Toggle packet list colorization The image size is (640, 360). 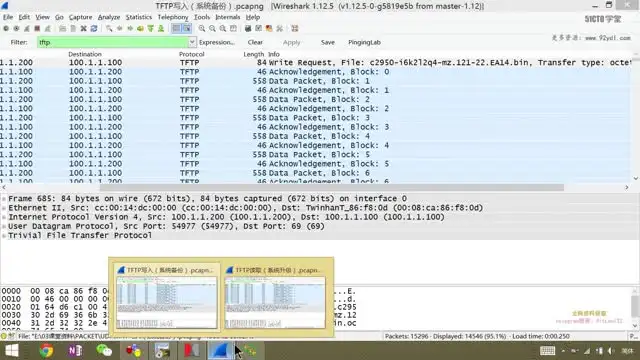click(176, 29)
